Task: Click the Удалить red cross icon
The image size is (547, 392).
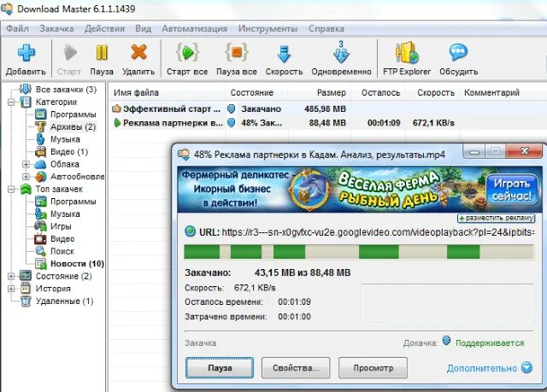Action: [138, 53]
